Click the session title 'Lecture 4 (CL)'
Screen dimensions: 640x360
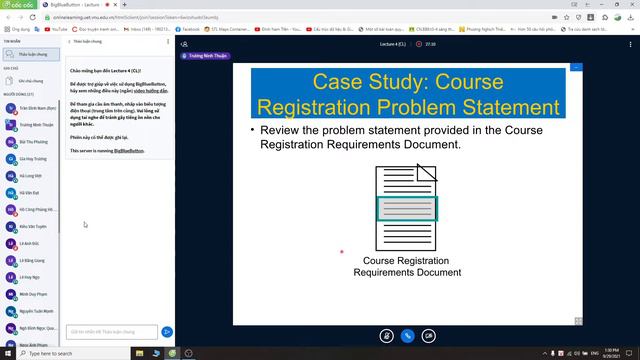point(393,44)
